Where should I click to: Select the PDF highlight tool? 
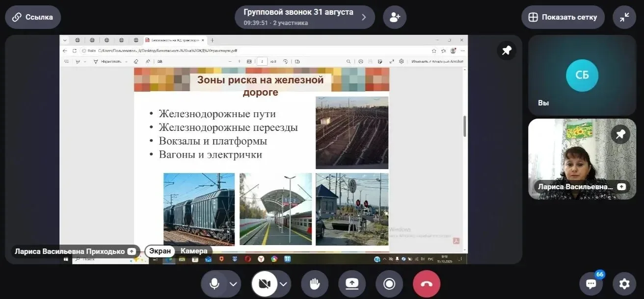point(78,61)
